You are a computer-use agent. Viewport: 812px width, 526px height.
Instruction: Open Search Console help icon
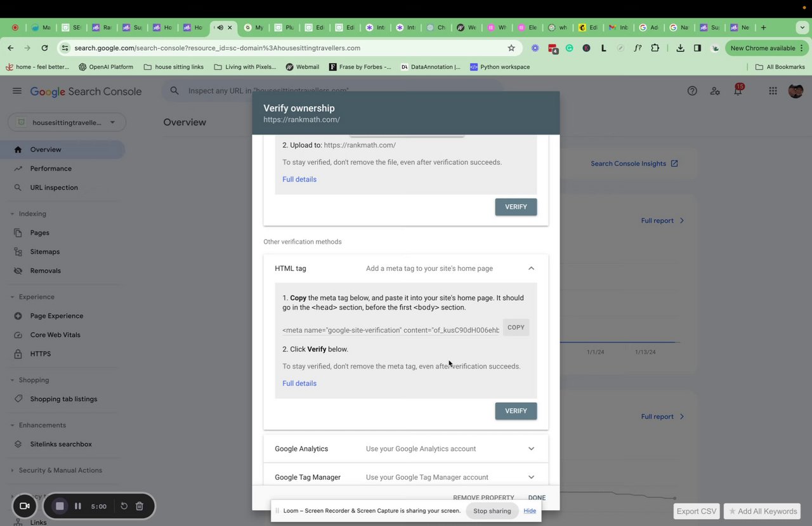point(692,91)
